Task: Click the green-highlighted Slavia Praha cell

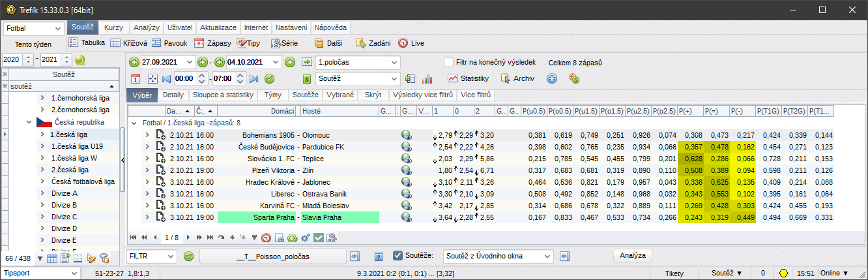Action: tap(340, 217)
